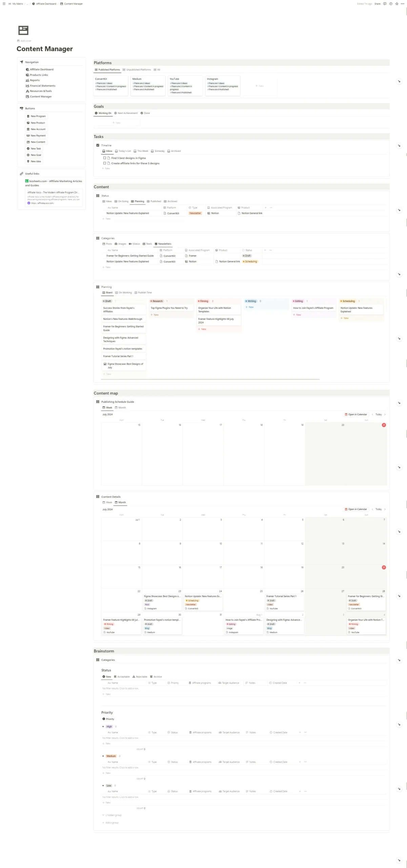Click the AI sparkle icon beside Platforms section
Screen dimensions: 407x868
(x=399, y=81)
